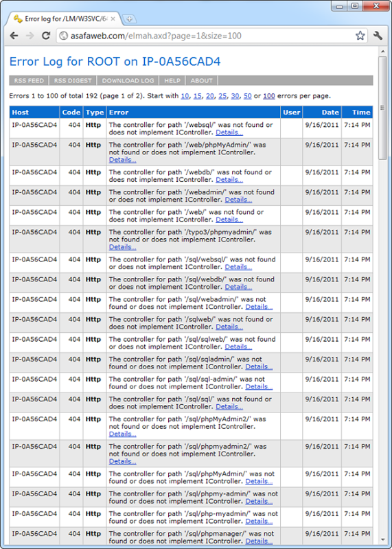Open Details for '/sql/phpMyAdmin2/' error
The image size is (392, 549).
[x=123, y=434]
